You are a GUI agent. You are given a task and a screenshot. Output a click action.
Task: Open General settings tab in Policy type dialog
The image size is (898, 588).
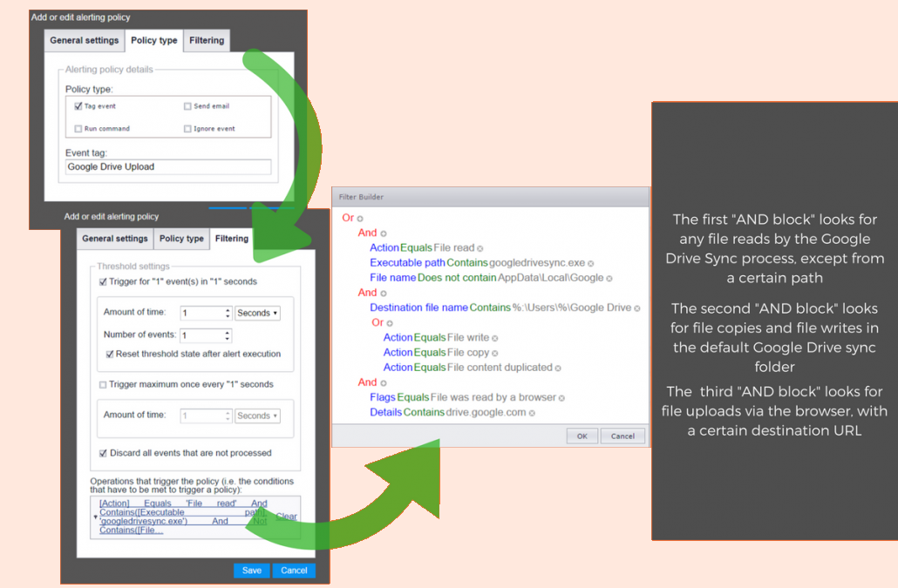point(85,41)
